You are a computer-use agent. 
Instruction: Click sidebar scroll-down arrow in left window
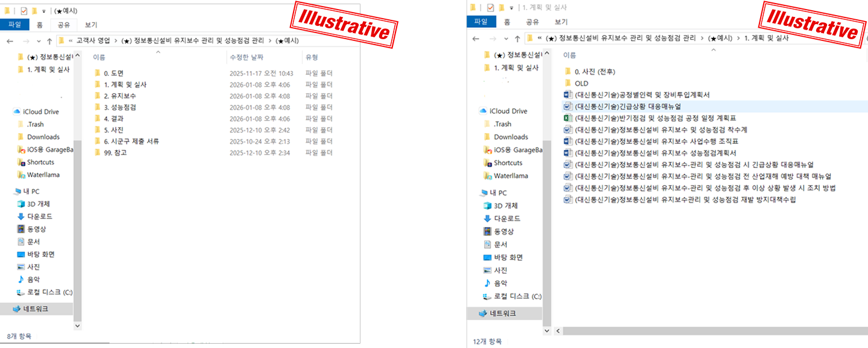(77, 325)
